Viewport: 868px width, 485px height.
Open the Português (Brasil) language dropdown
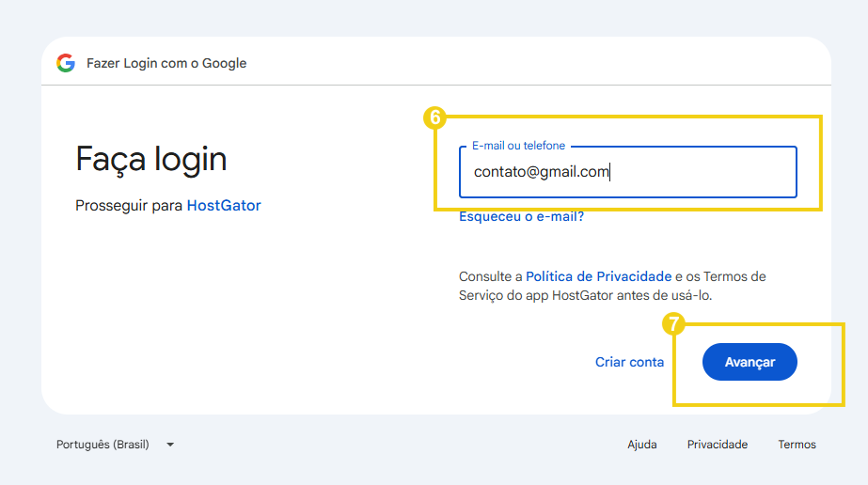(115, 445)
